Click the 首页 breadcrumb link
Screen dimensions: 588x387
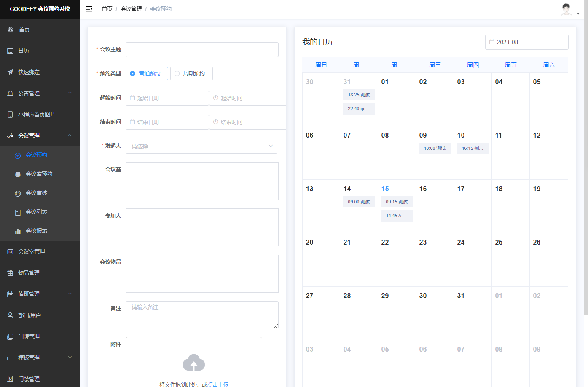tap(107, 9)
